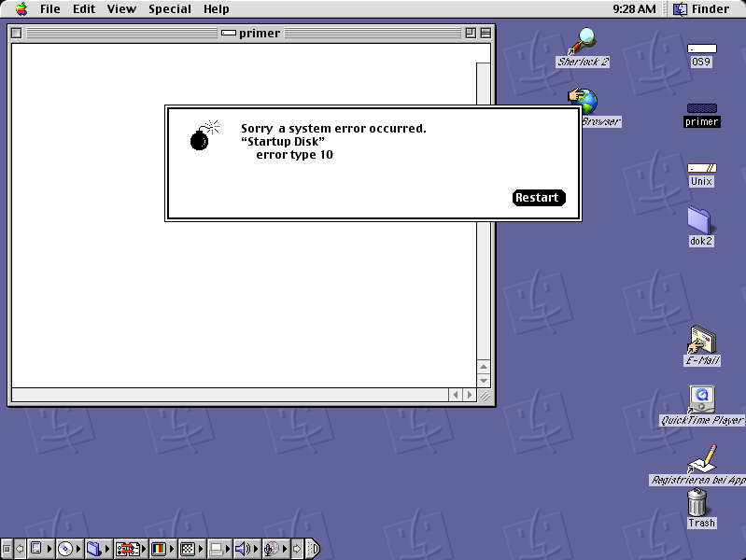Expand monitor resolution module arrow
Screen dimensions: 746x560
(201, 549)
